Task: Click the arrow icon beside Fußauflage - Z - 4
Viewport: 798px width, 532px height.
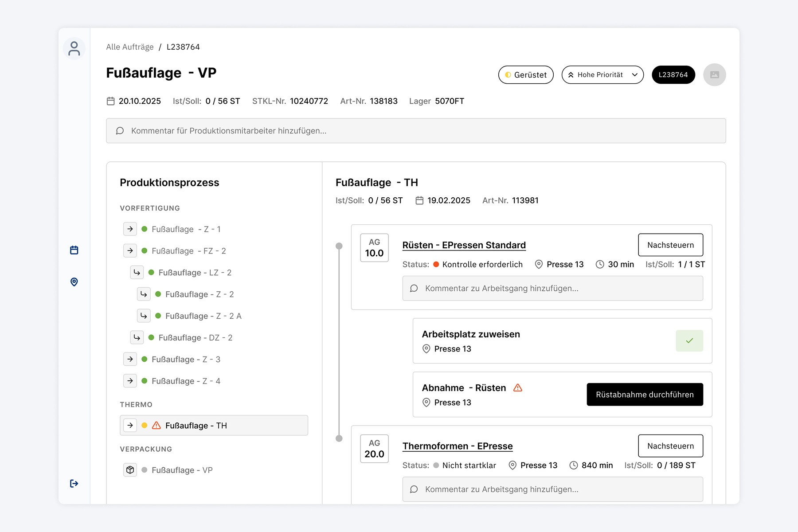Action: (130, 381)
